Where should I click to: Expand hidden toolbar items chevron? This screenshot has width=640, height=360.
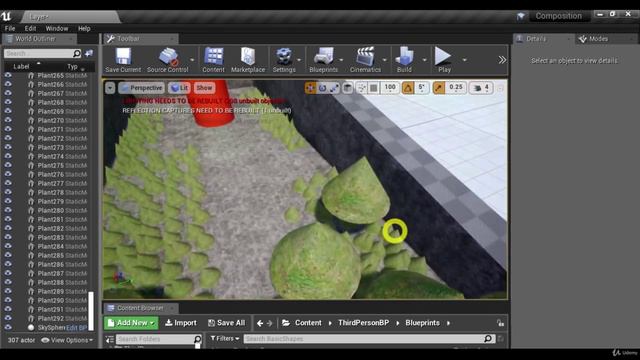(502, 60)
